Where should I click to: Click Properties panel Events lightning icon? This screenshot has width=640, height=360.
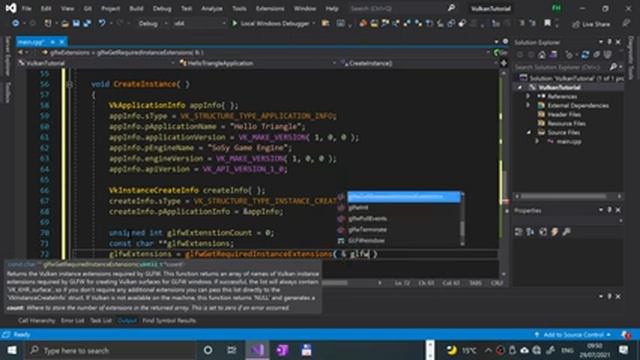554,232
